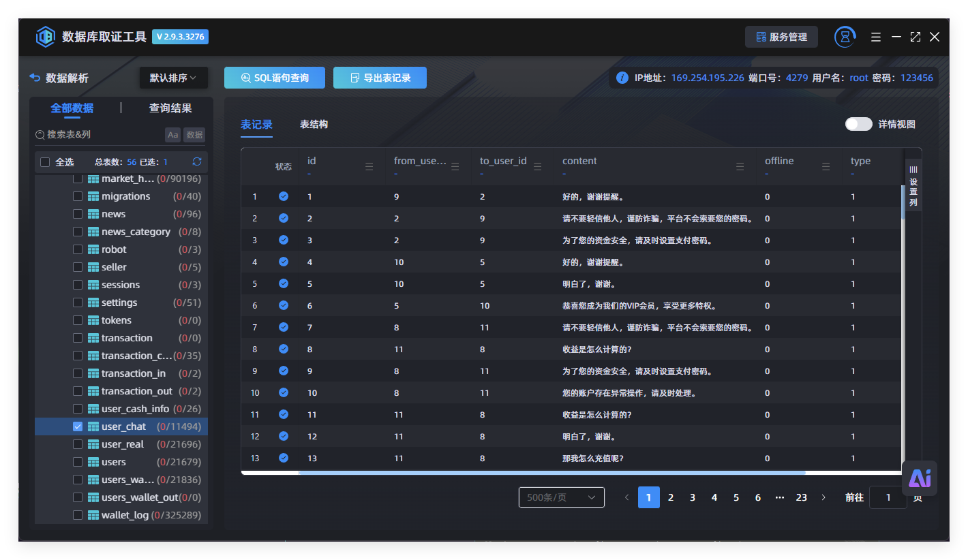Select the 表记录 tab
This screenshot has width=968, height=560.
pos(256,124)
